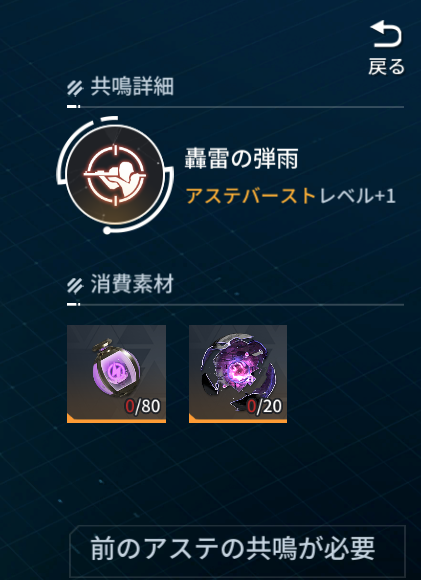Click the slash icon beside 共鳴詳細
421x580 pixels.
coord(75,89)
